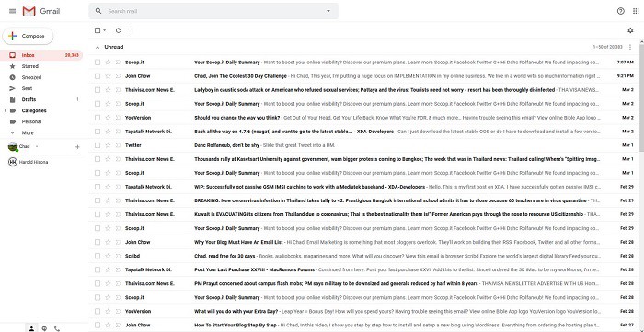
Task: Start a new chat with plus icon
Action: (77, 146)
